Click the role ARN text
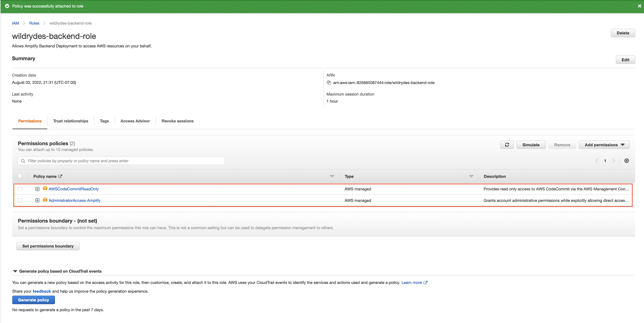 pos(383,83)
